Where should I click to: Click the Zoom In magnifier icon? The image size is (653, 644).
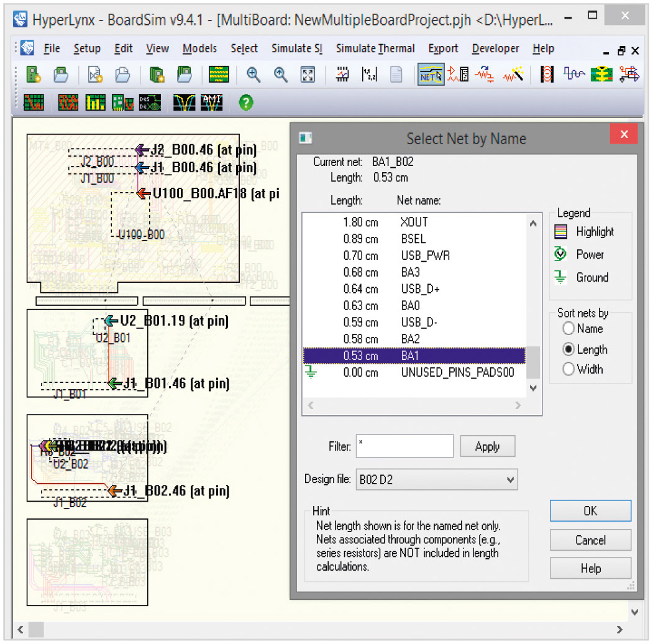tap(253, 75)
